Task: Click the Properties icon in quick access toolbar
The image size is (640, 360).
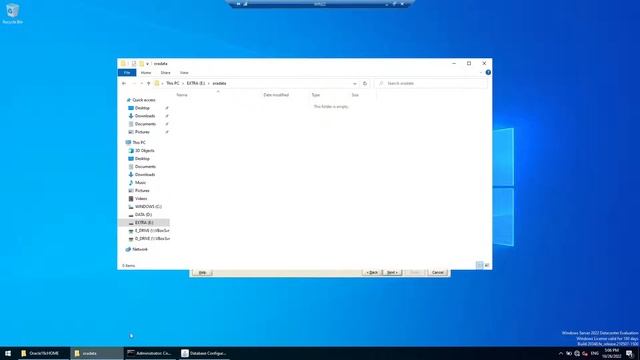Action: click(x=133, y=64)
